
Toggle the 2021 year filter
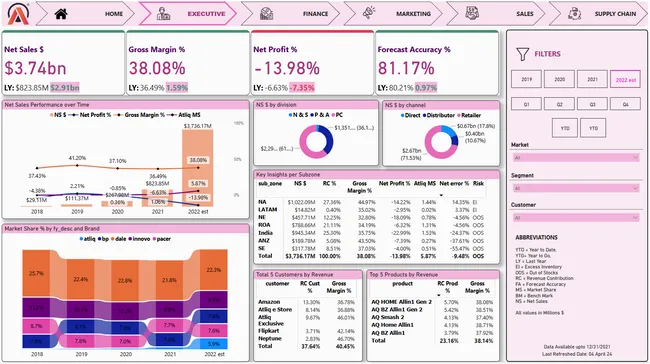592,79
